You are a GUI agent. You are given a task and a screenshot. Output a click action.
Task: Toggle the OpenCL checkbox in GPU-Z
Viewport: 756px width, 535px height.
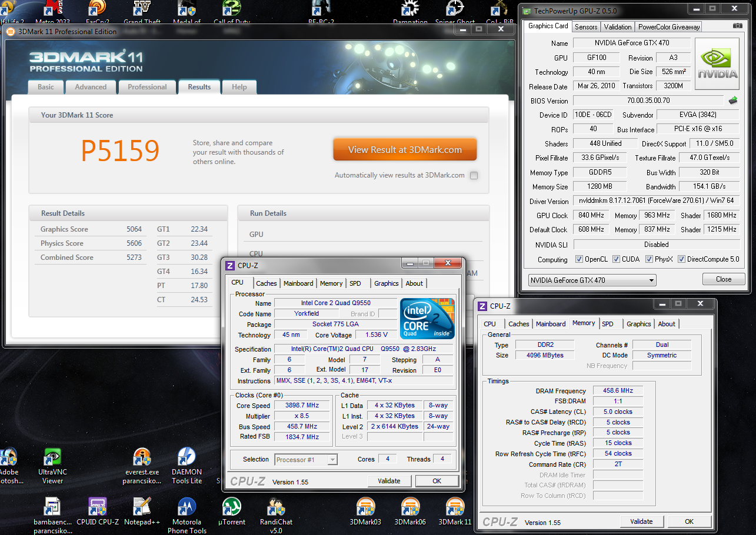point(580,259)
